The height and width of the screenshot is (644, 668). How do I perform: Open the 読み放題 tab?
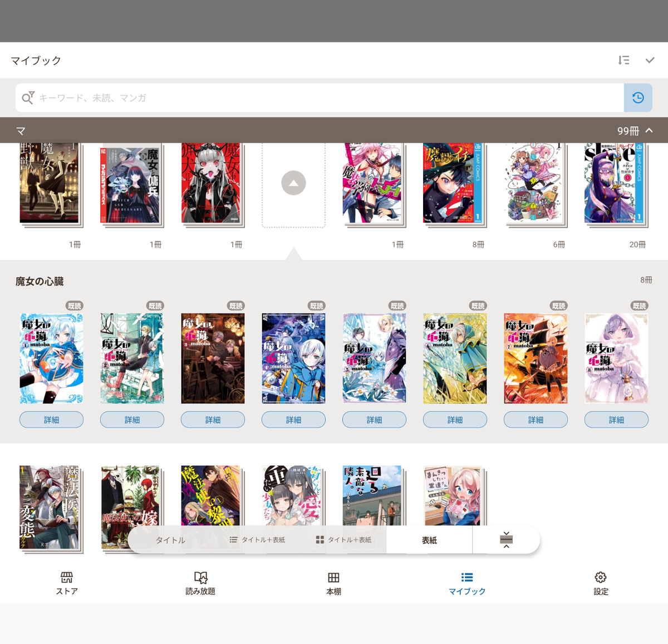click(200, 583)
